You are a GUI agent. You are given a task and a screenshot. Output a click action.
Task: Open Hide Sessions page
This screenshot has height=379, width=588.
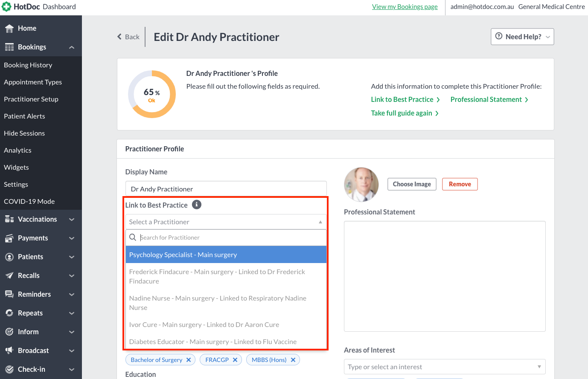[24, 133]
